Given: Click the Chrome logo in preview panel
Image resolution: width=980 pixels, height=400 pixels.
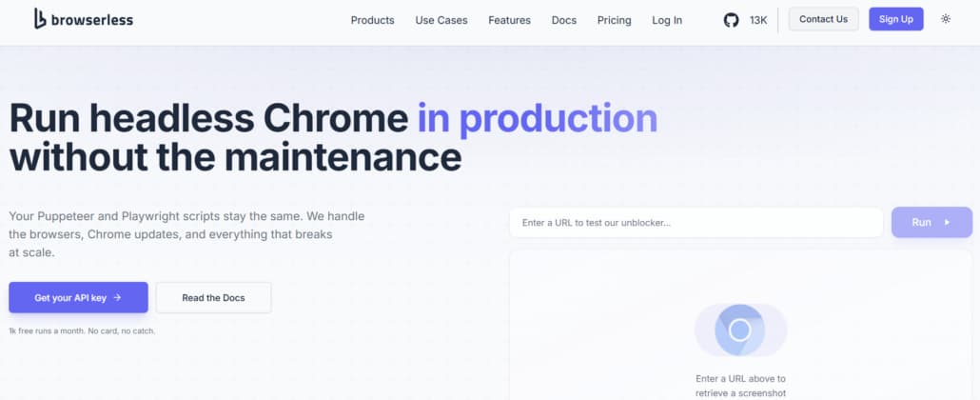Looking at the screenshot, I should click(x=740, y=330).
